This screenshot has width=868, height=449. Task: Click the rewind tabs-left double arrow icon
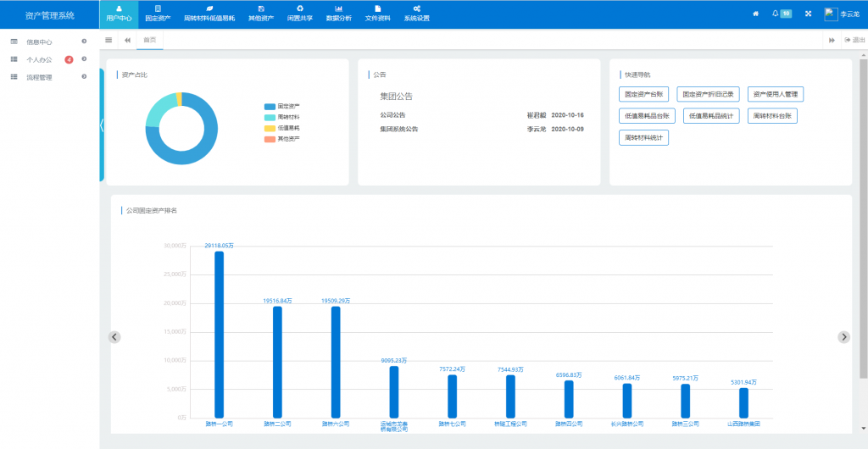pos(127,40)
